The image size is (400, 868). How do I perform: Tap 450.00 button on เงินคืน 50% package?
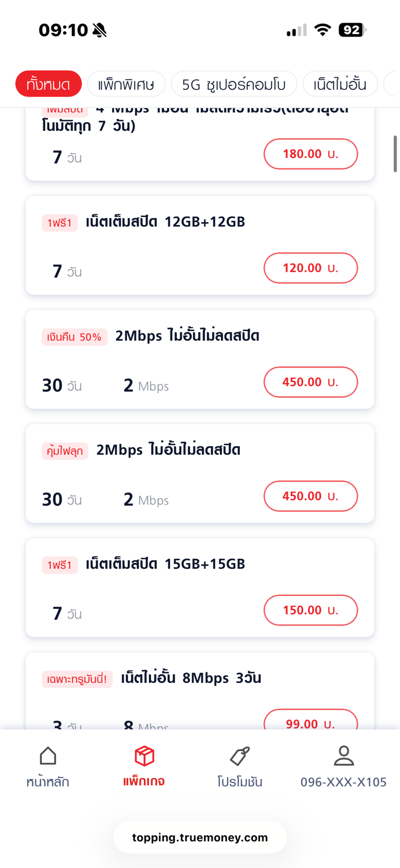pyautogui.click(x=310, y=382)
